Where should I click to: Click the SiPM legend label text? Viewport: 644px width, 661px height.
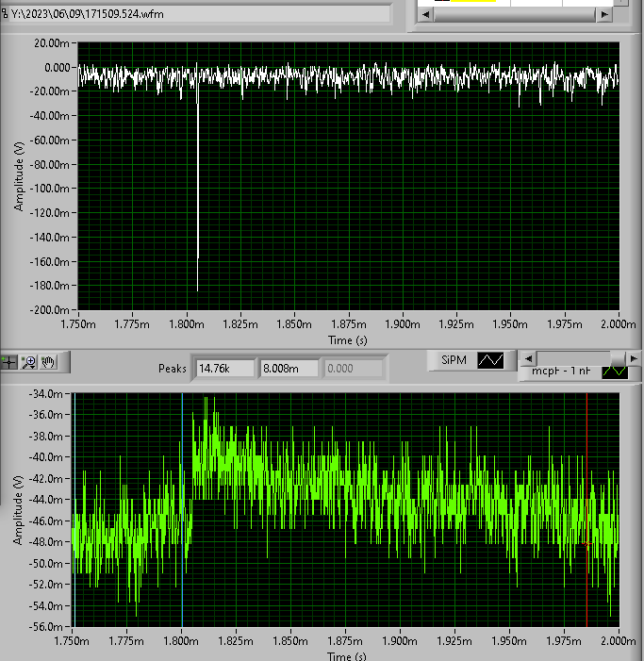pos(454,359)
